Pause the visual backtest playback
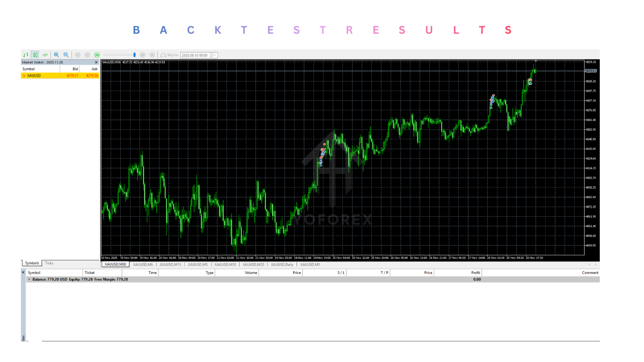The height and width of the screenshot is (362, 644). 78,55
